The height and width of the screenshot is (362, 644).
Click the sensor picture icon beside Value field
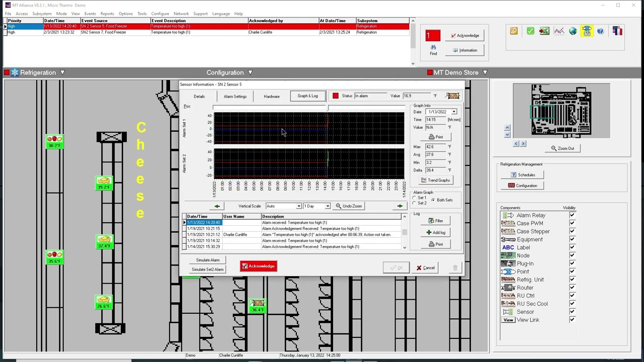point(453,96)
